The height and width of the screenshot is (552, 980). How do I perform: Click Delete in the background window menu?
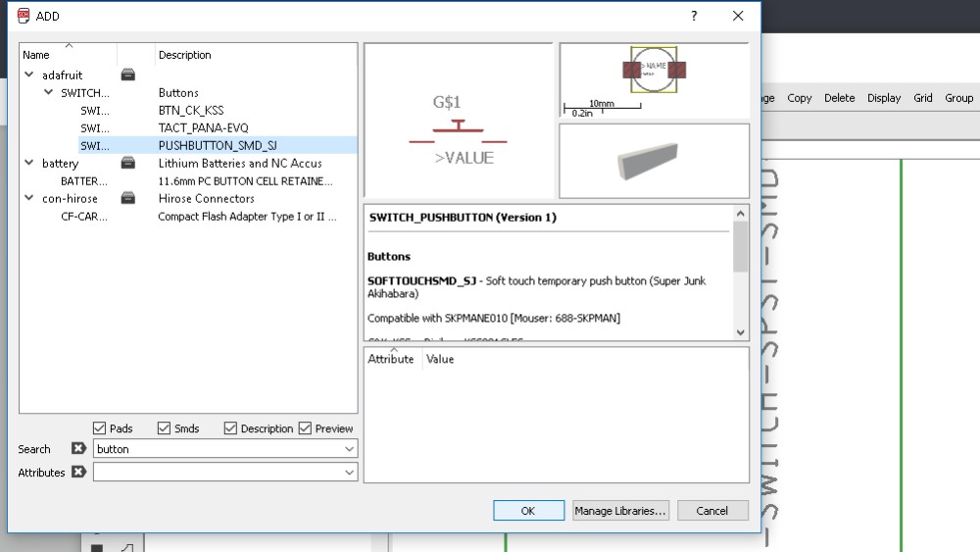[x=840, y=98]
